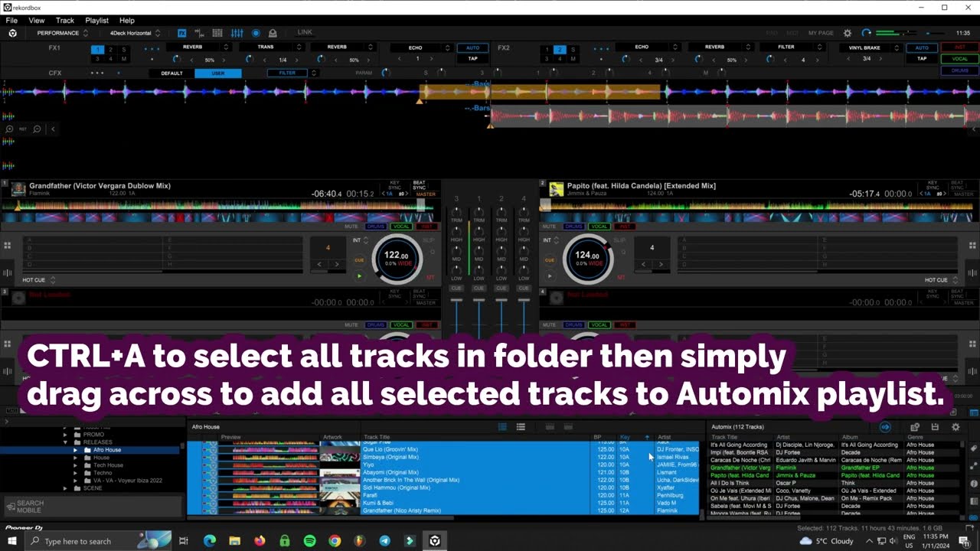980x551 pixels.
Task: Open the preferences gear icon
Action: 848,33
